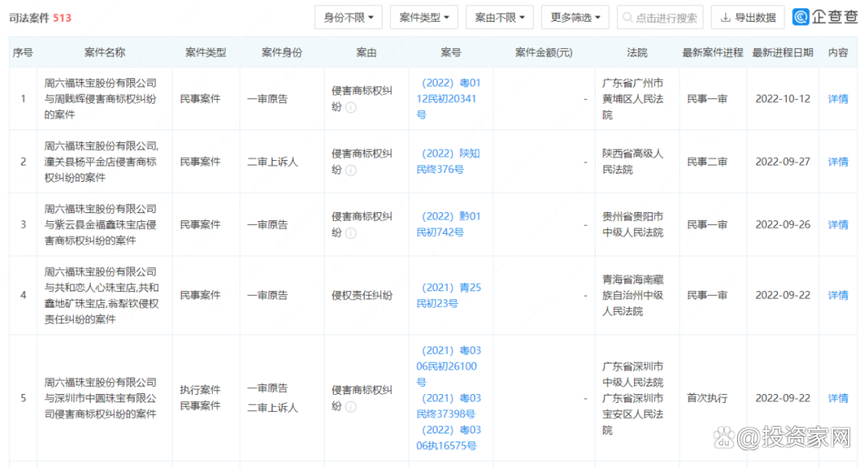Click court 青海省海南藏族自治州中级人民法院
This screenshot has width=868, height=468.
[633, 295]
